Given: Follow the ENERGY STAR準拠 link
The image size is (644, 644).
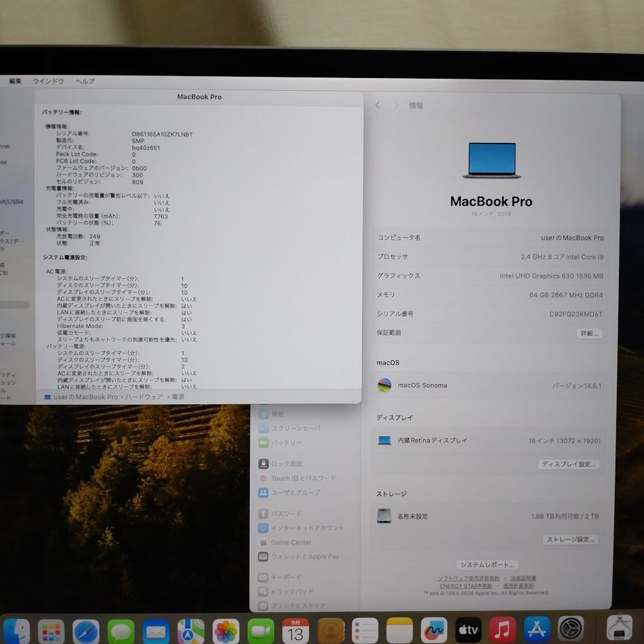Looking at the screenshot, I should [466, 585].
